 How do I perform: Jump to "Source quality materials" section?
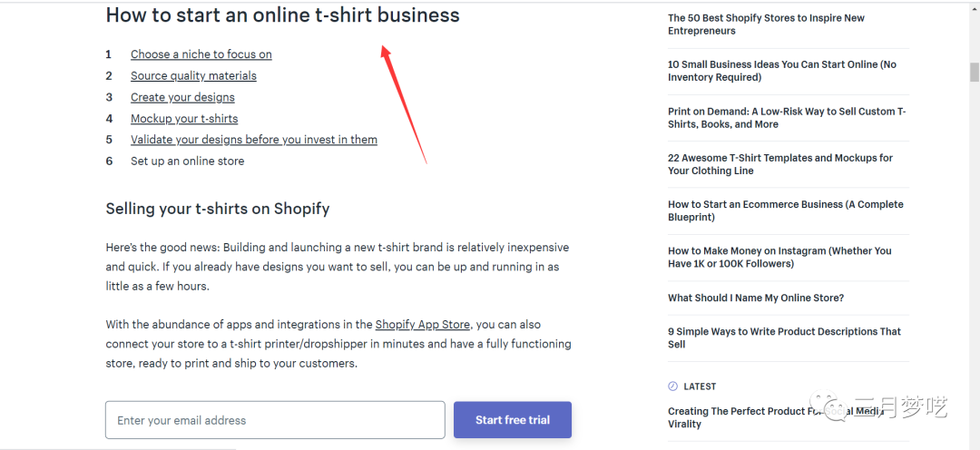(x=193, y=76)
